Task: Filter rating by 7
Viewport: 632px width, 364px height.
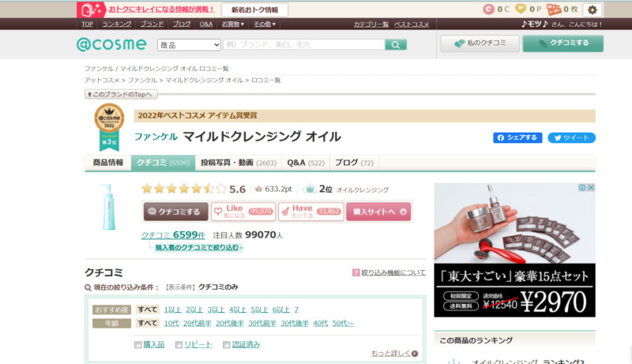Action: point(296,310)
